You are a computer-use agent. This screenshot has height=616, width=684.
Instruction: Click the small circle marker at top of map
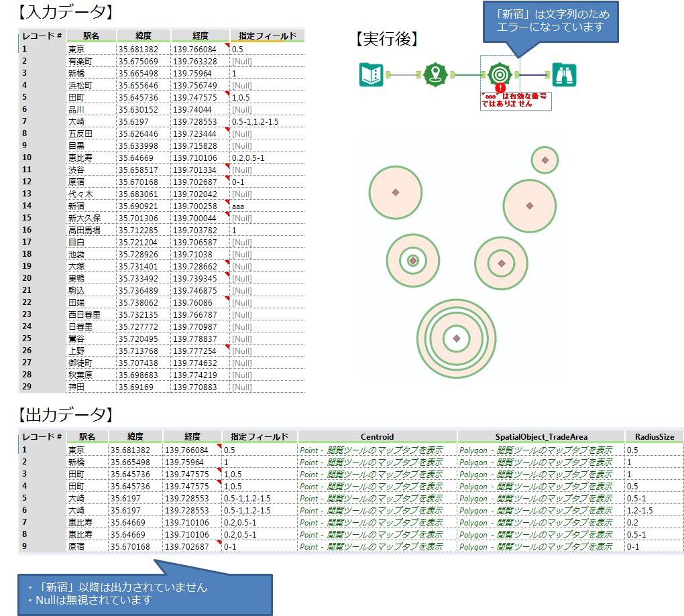point(545,161)
